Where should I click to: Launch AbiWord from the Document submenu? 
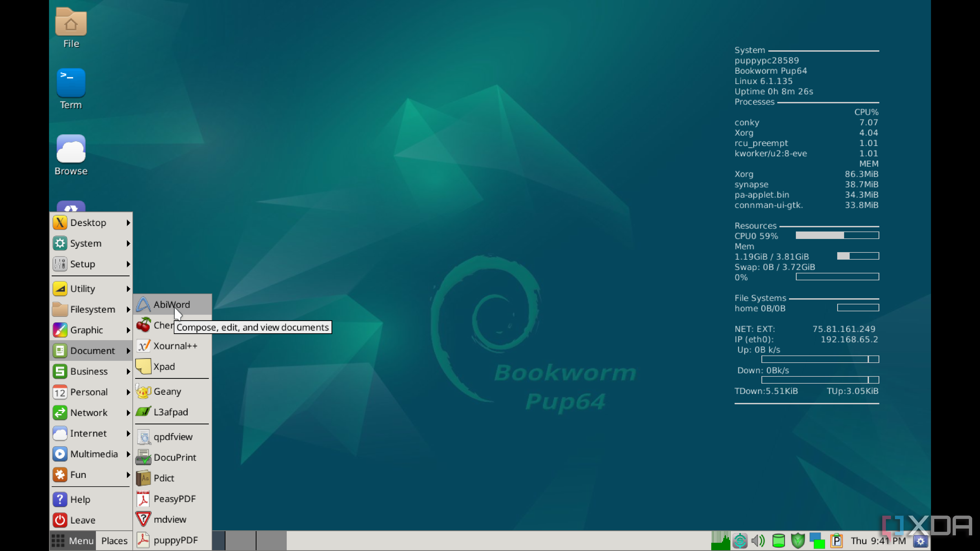(x=172, y=304)
